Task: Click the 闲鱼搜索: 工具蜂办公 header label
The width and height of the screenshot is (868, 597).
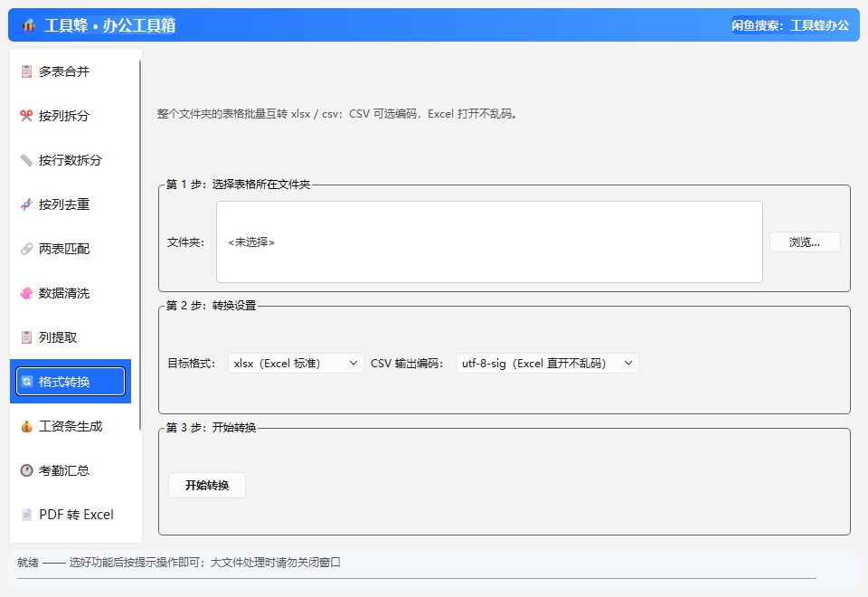Action: 790,25
